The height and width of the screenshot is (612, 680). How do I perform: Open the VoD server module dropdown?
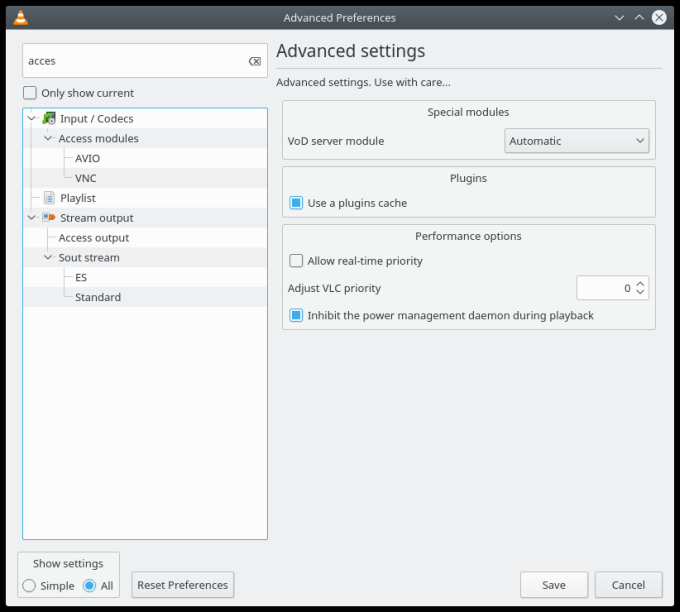pyautogui.click(x=577, y=141)
